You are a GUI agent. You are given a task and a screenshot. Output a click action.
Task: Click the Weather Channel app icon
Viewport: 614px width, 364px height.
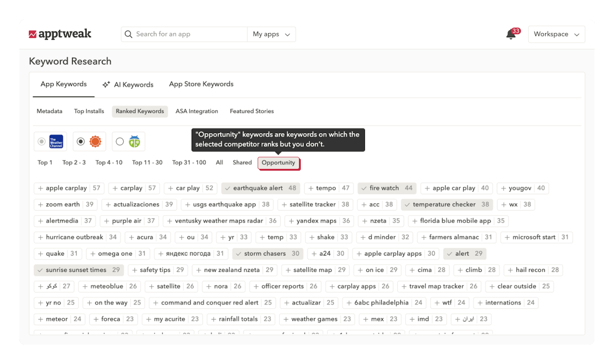point(55,141)
